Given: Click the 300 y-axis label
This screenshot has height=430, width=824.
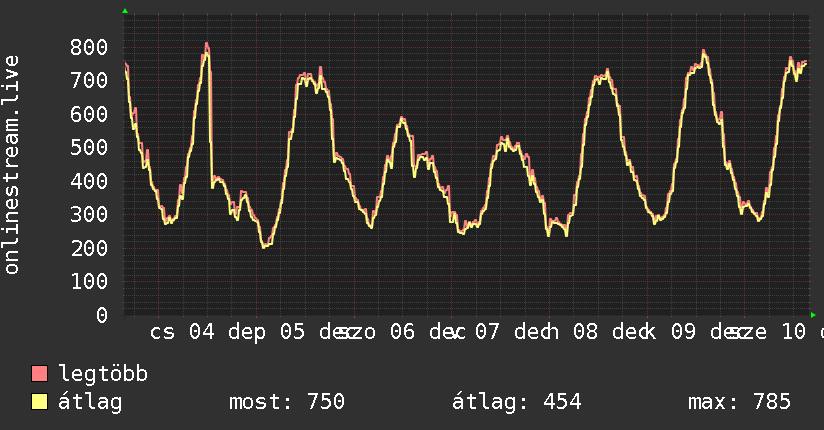Looking at the screenshot, I should click(89, 214).
